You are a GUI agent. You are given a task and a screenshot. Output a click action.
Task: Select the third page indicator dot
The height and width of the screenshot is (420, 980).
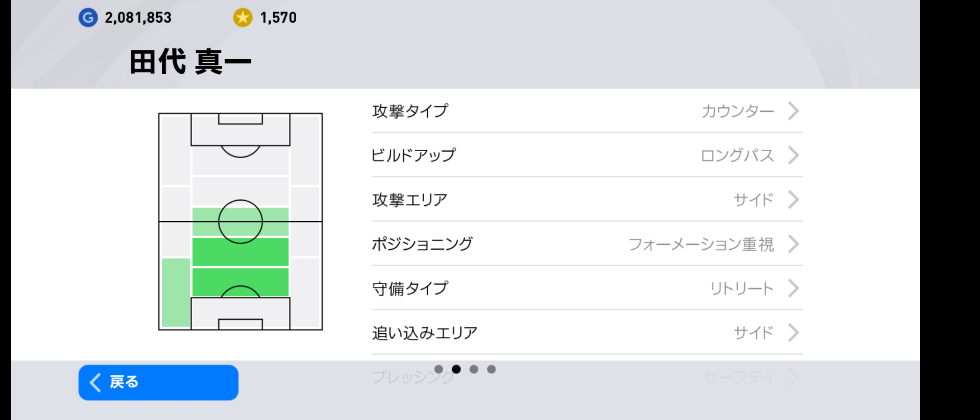click(474, 369)
